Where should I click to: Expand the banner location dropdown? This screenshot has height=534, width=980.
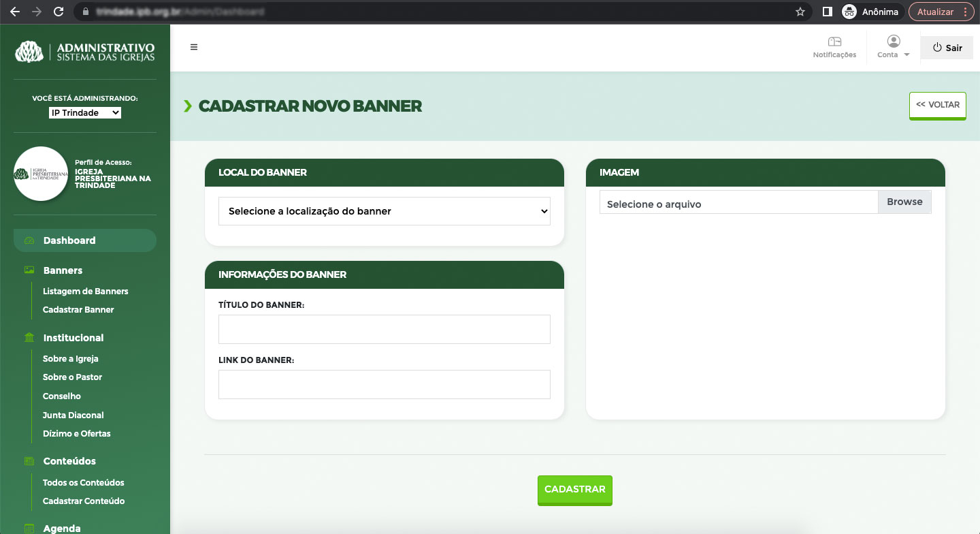pos(385,211)
